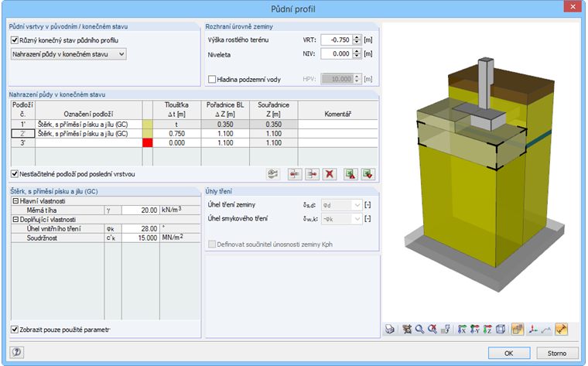
Task: Click the Komentář cell in row 1'
Action: coord(338,124)
